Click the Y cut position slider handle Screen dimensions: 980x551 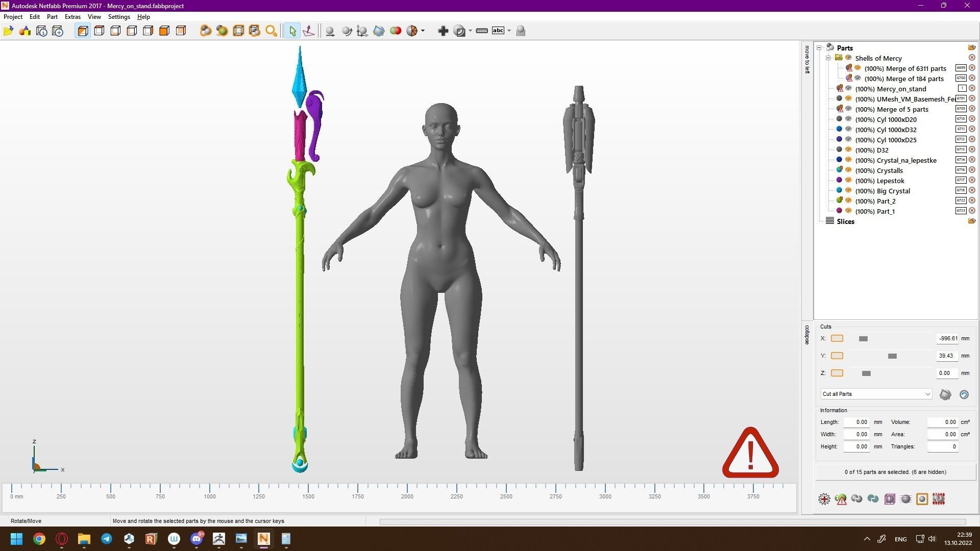point(892,356)
